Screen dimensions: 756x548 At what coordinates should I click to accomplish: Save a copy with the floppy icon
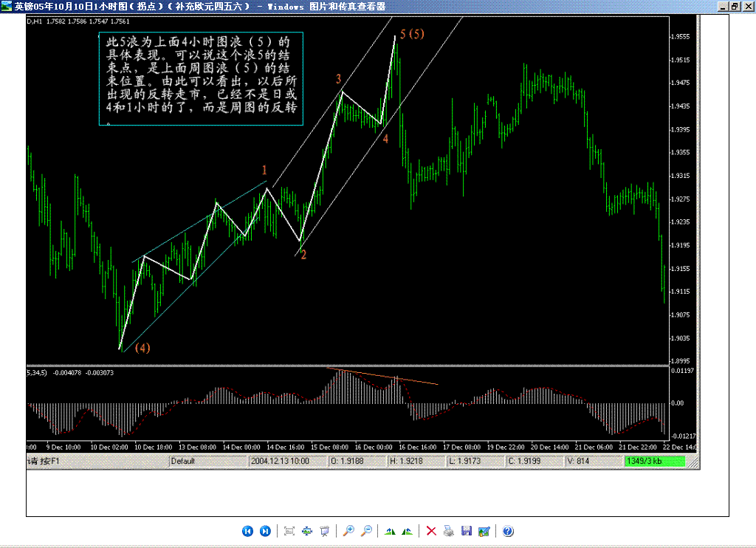[467, 531]
